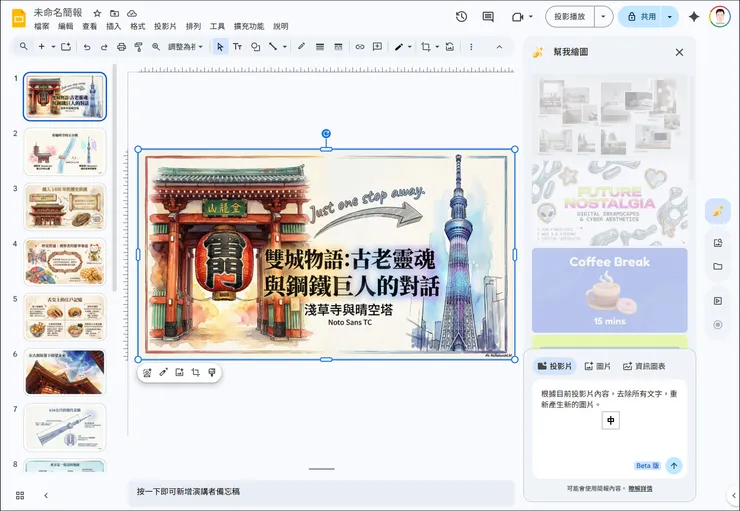
Task: Add a new slide with the plus icon
Action: point(42,47)
